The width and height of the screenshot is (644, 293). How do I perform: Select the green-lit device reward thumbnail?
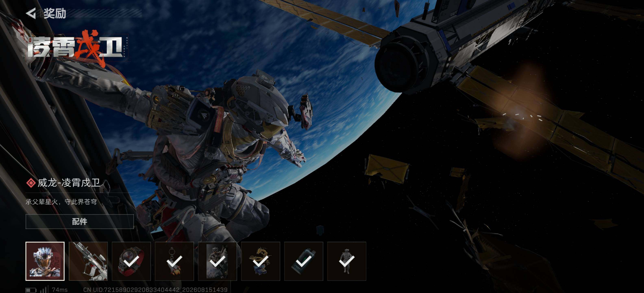pos(304,261)
